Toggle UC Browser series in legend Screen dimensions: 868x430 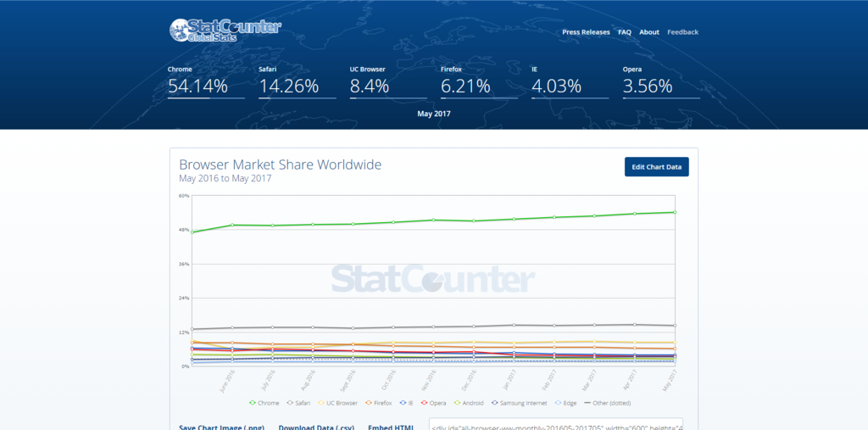(337, 403)
